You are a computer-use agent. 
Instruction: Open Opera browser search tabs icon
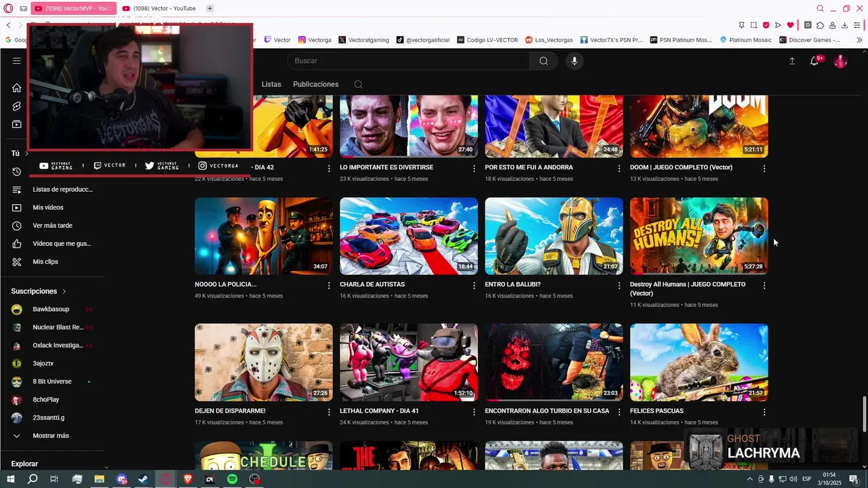click(820, 8)
